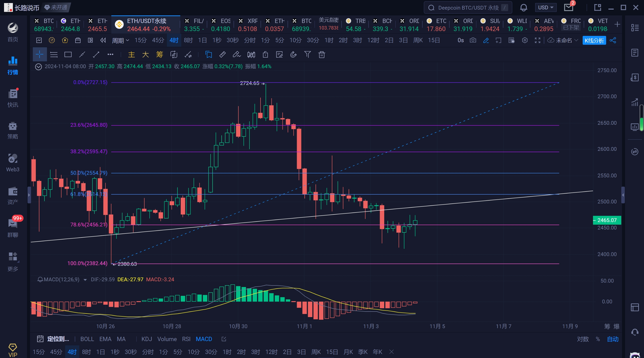This screenshot has width=644, height=358.
Task: Click the 筹 chip distribution button
Action: 160,55
